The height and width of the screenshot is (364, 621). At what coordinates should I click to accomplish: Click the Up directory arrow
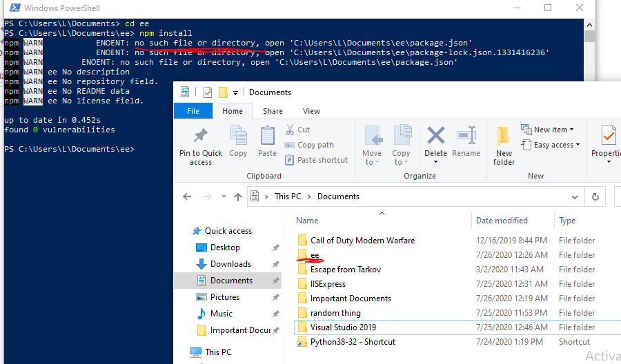pyautogui.click(x=238, y=196)
